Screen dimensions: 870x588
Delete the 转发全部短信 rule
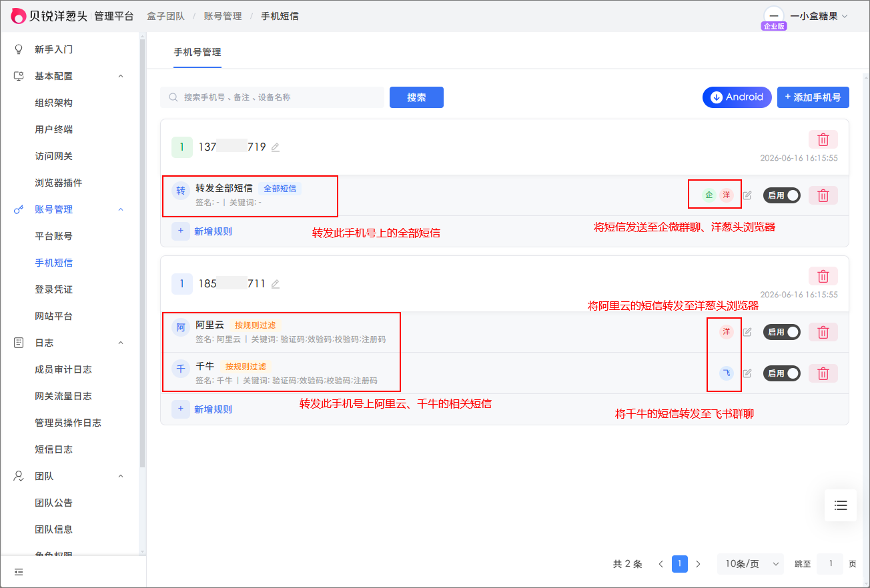point(823,195)
